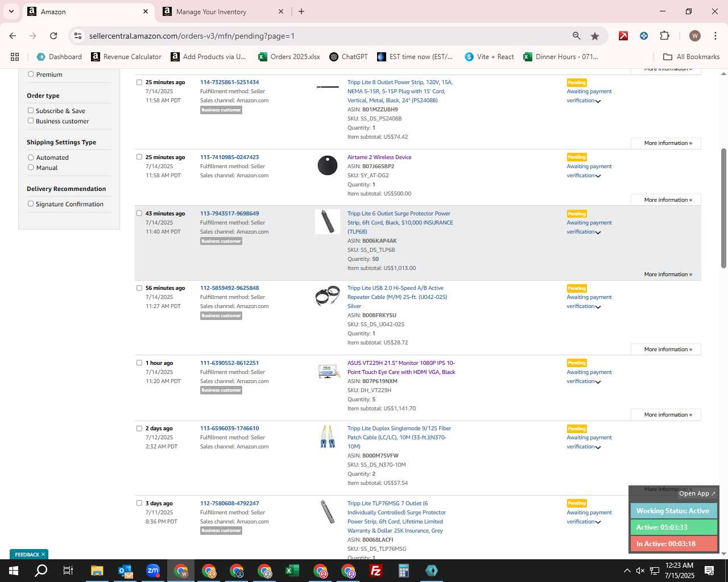Open order link 112-7580608-4792247
This screenshot has height=582, width=728.
point(229,504)
